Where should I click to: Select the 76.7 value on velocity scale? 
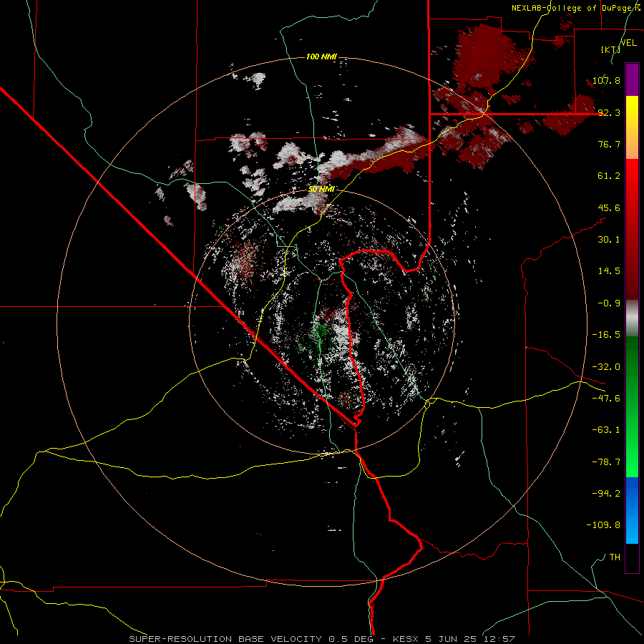coord(609,144)
